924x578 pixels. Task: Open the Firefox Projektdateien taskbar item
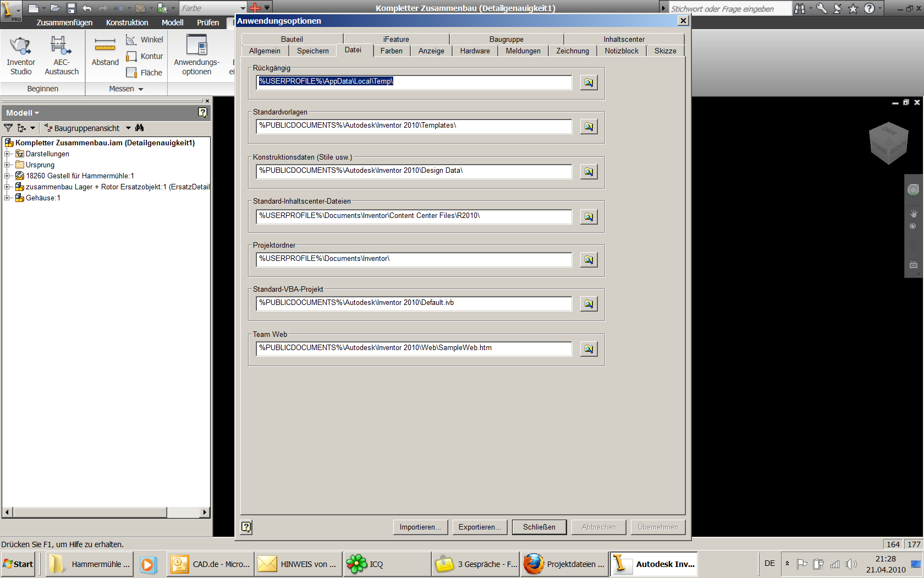(564, 564)
